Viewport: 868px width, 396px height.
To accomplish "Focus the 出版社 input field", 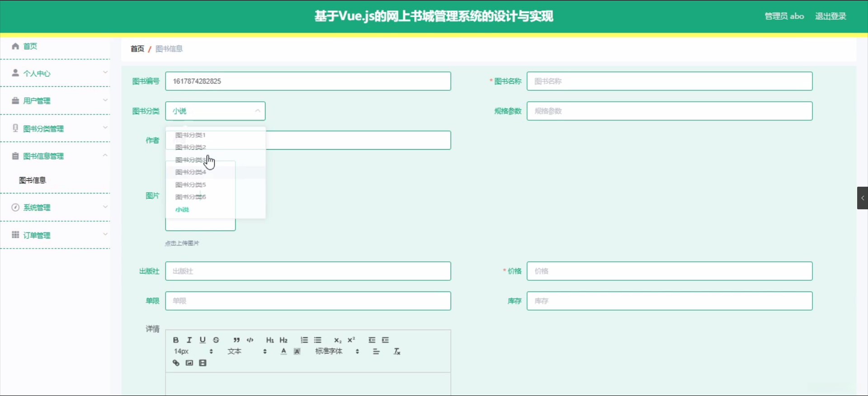I will 308,271.
